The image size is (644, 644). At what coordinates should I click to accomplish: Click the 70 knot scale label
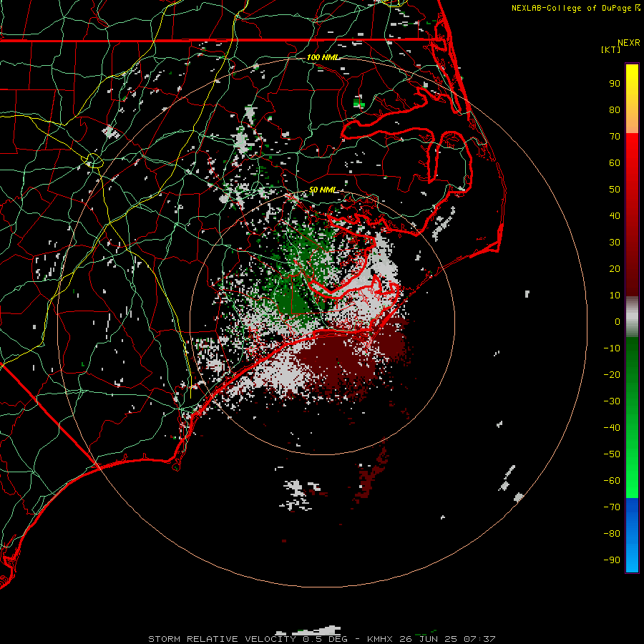click(x=615, y=137)
